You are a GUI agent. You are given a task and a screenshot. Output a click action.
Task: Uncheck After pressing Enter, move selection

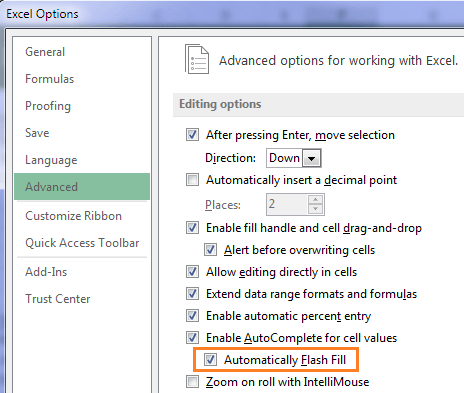(192, 135)
